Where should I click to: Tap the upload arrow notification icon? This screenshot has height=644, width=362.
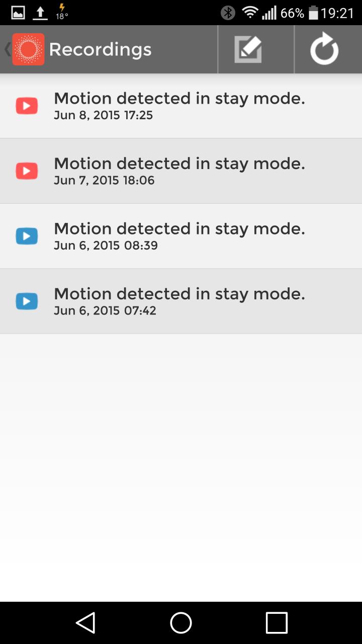[40, 13]
